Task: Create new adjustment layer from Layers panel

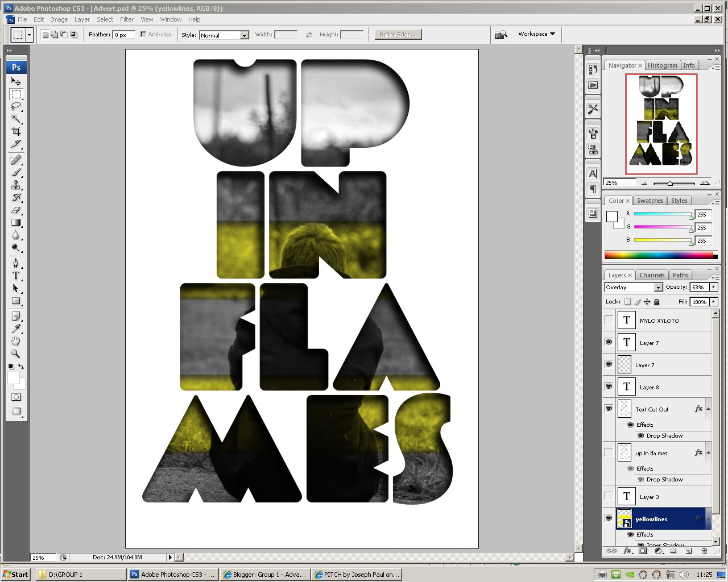Action: point(658,551)
